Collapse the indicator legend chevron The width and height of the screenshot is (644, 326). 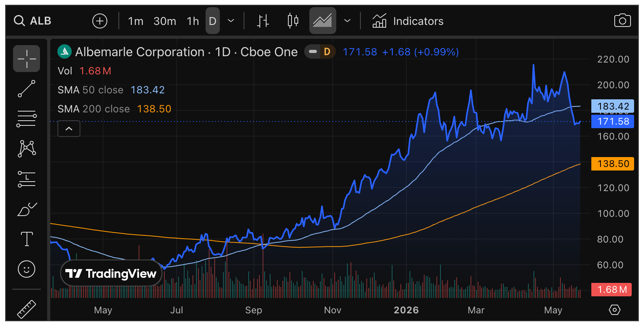coord(69,129)
